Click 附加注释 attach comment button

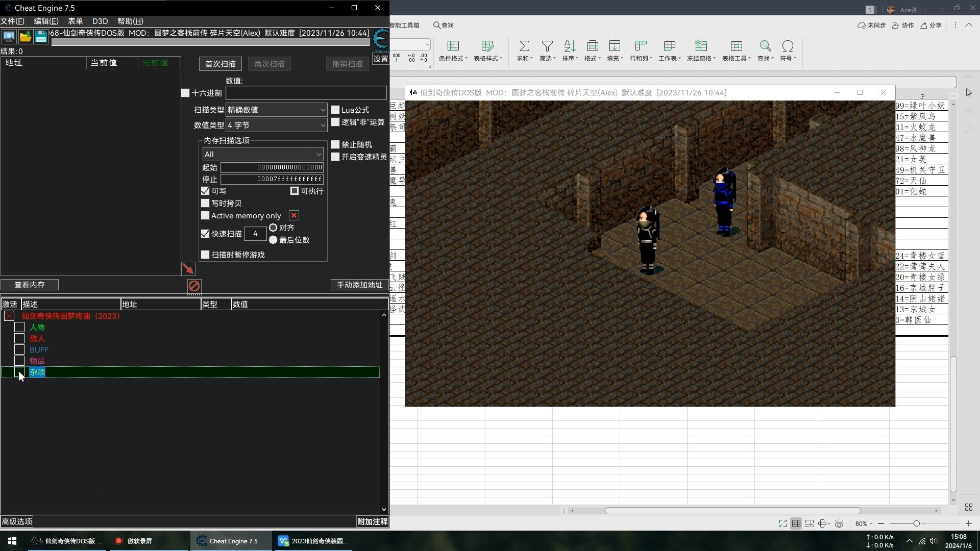[373, 521]
